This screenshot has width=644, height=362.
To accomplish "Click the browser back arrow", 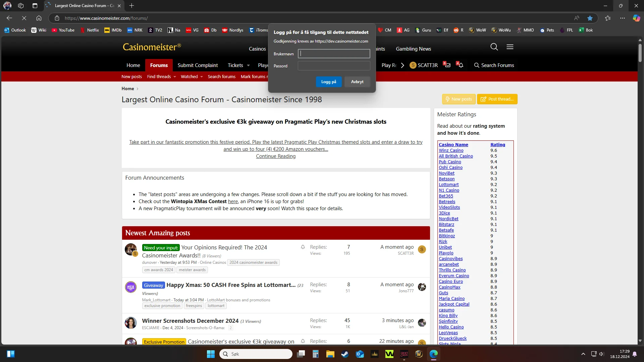I will pyautogui.click(x=9, y=18).
